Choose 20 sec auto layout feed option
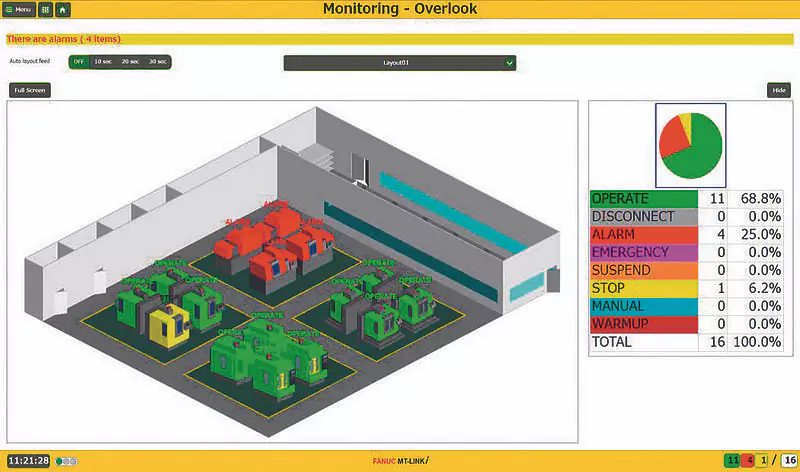 tap(130, 62)
